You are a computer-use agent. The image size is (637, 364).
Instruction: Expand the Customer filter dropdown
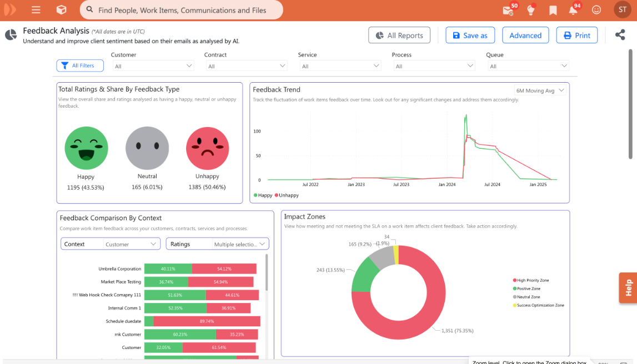[153, 66]
